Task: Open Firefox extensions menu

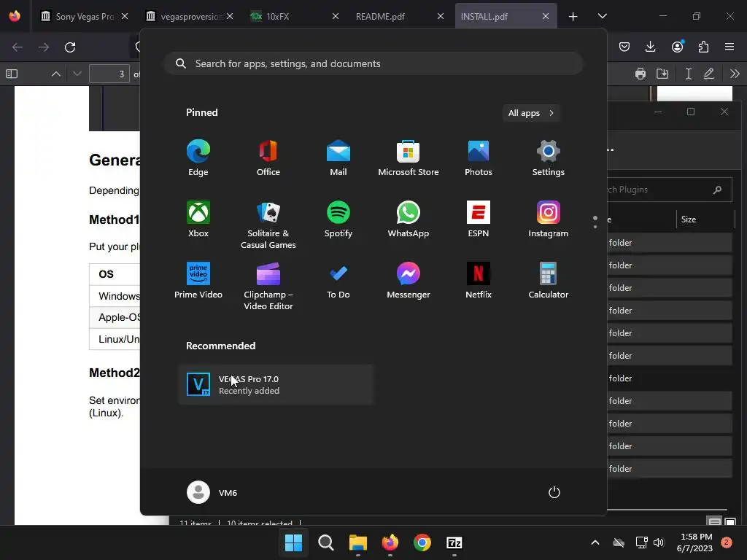Action: [703, 47]
